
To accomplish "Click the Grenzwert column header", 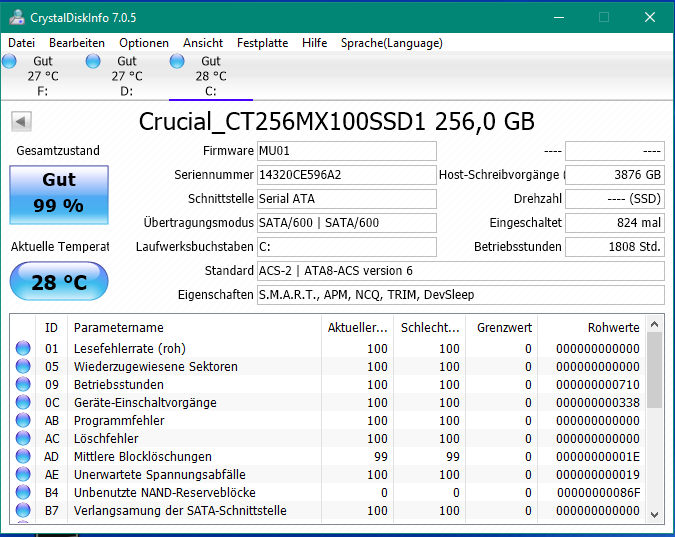I will [x=501, y=328].
